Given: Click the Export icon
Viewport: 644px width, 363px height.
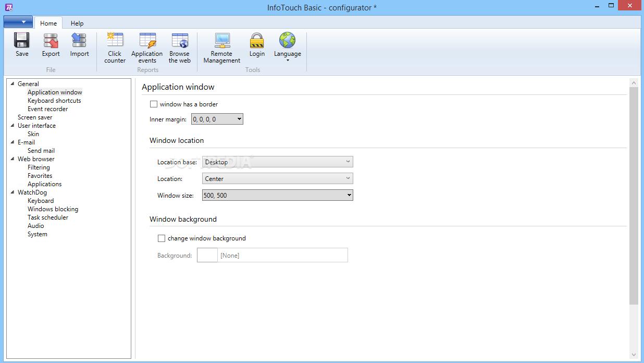Looking at the screenshot, I should pyautogui.click(x=50, y=44).
